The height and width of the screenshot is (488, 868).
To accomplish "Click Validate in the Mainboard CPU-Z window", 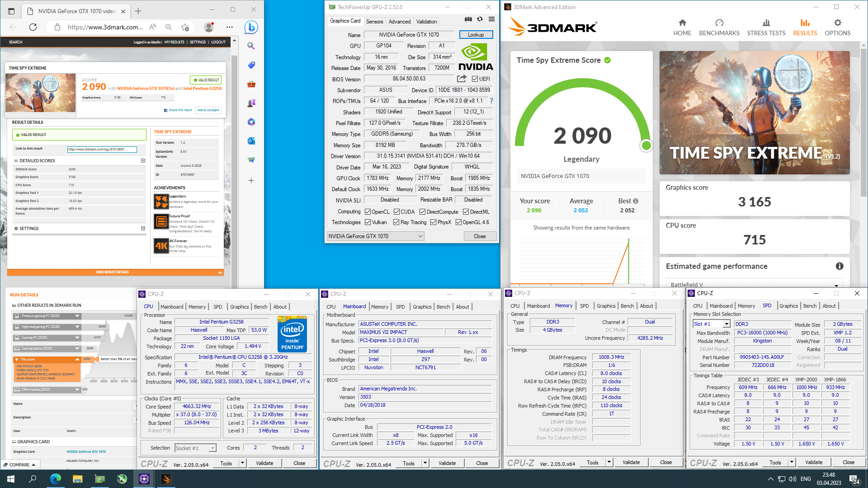I will (447, 463).
